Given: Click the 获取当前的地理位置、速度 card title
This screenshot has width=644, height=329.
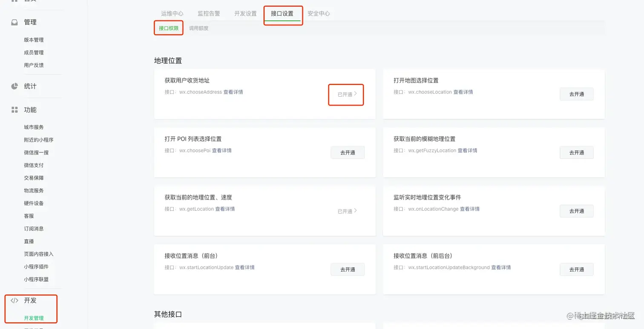Looking at the screenshot, I should (198, 197).
